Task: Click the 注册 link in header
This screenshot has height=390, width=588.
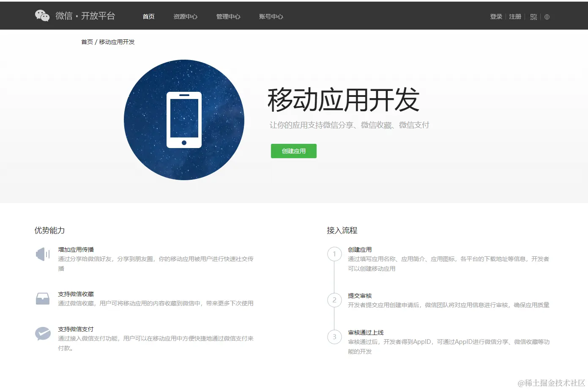Action: point(515,16)
